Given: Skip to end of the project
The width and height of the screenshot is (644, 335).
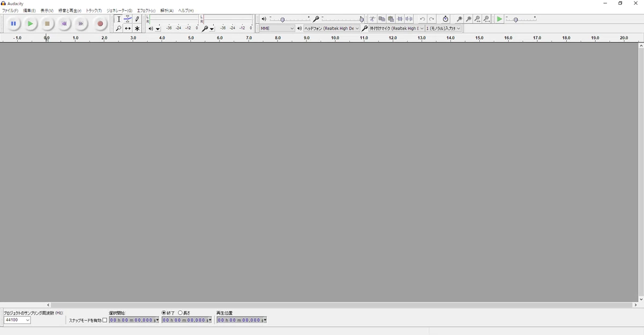Looking at the screenshot, I should tap(81, 24).
